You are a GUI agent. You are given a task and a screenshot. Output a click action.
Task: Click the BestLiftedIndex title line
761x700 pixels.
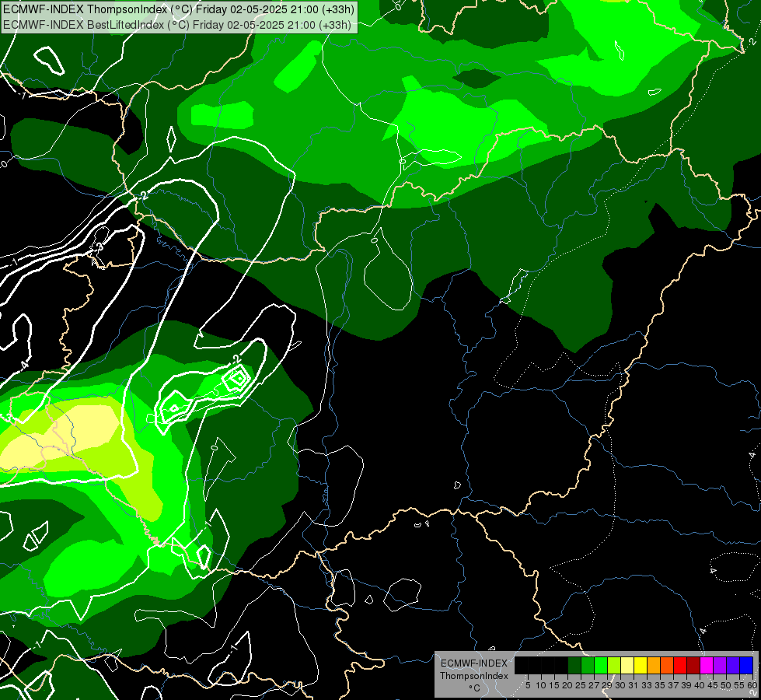pyautogui.click(x=177, y=24)
